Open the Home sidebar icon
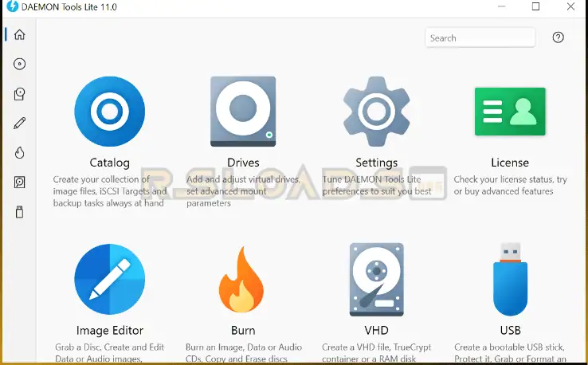Image resolution: width=588 pixels, height=365 pixels. [19, 34]
